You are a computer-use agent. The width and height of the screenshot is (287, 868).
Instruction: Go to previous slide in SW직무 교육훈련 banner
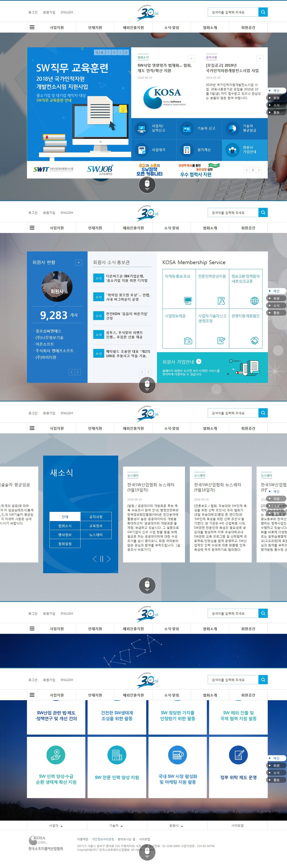point(108,52)
